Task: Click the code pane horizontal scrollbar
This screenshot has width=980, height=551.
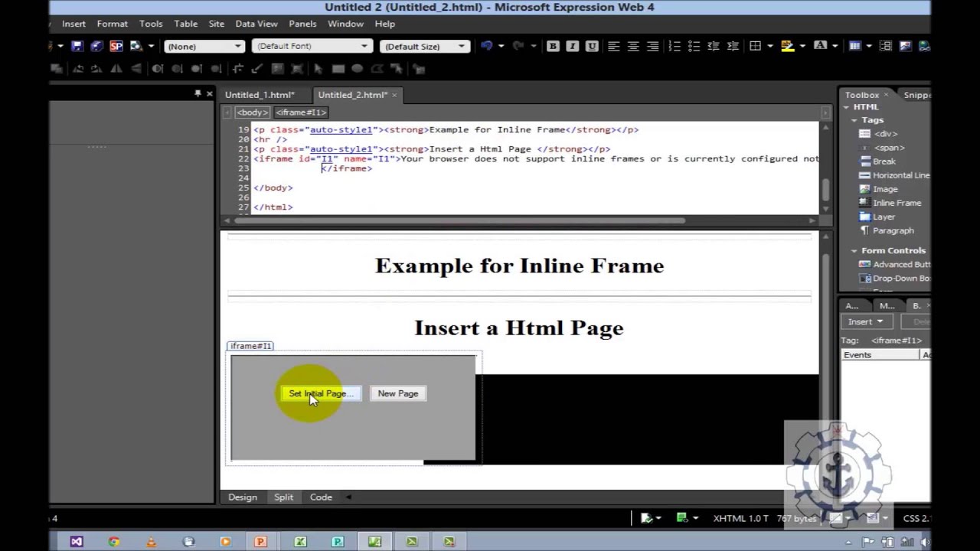Action: coord(459,221)
